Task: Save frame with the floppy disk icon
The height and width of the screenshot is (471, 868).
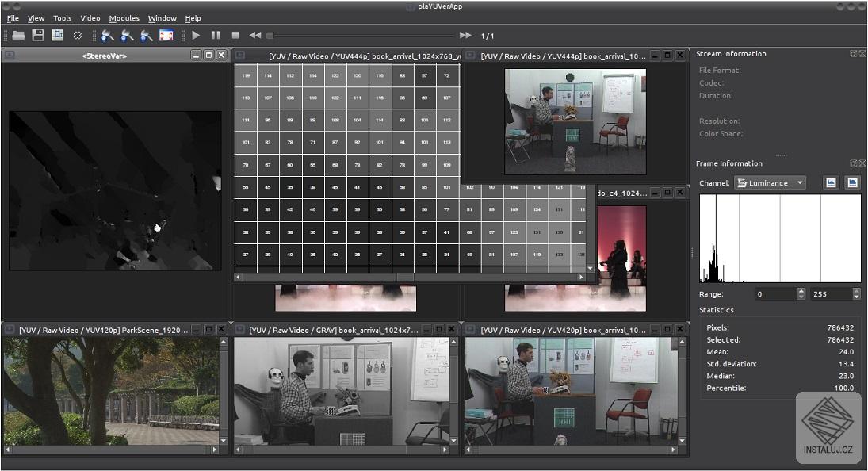Action: [37, 36]
